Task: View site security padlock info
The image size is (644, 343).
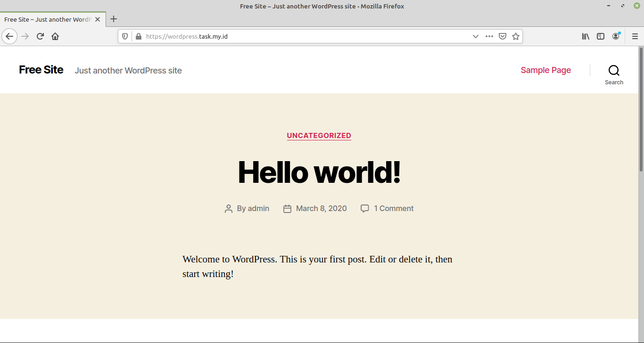Action: [x=138, y=36]
